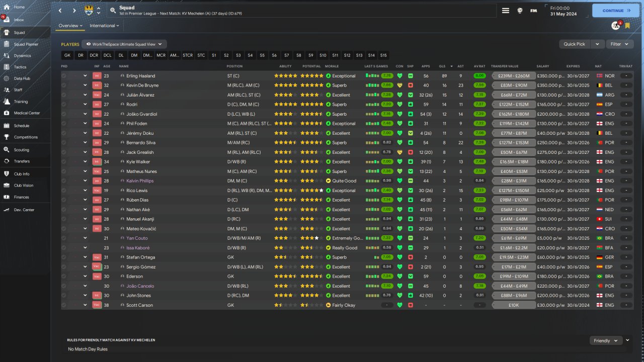Tick the pick circle for Rodri
Screen dimensions: 644x362
(x=64, y=105)
